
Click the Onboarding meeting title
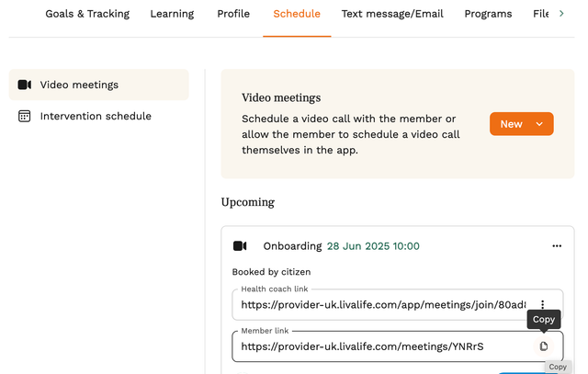click(292, 246)
